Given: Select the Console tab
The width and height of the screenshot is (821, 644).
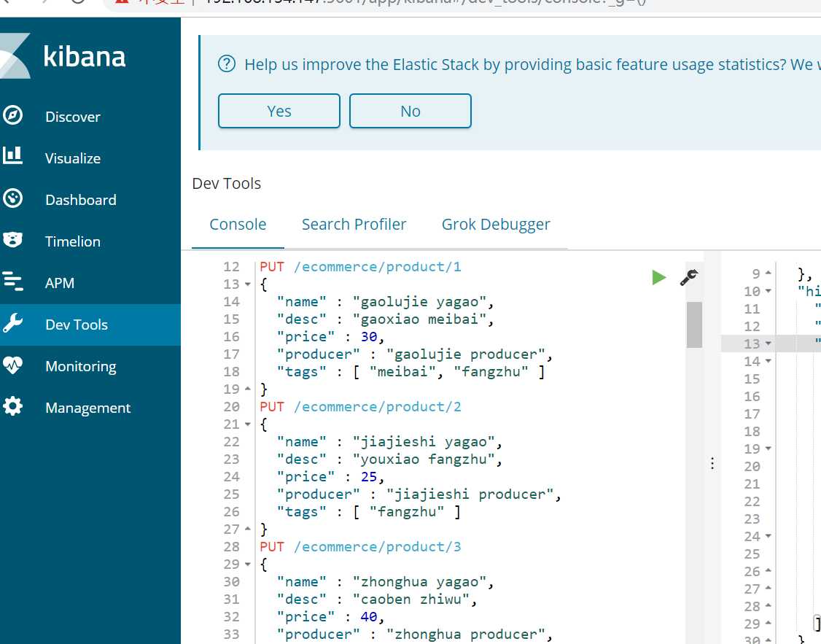Looking at the screenshot, I should 238,224.
